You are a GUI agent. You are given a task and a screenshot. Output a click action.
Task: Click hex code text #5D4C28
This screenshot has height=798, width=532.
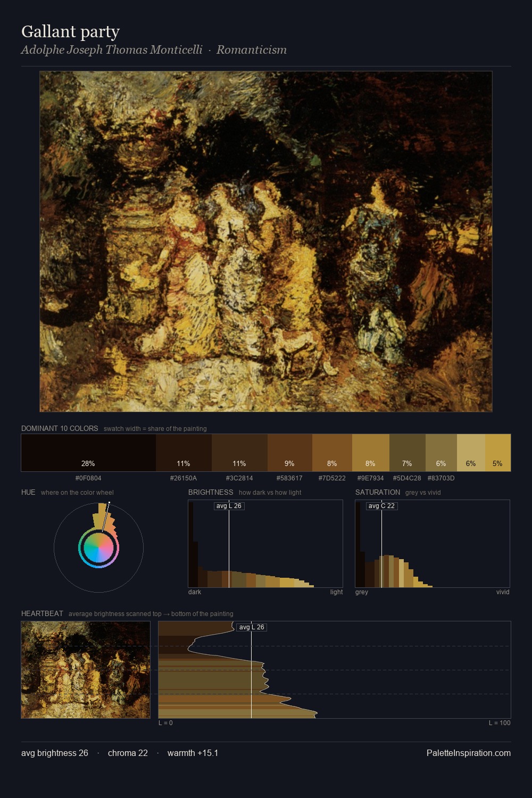[407, 478]
